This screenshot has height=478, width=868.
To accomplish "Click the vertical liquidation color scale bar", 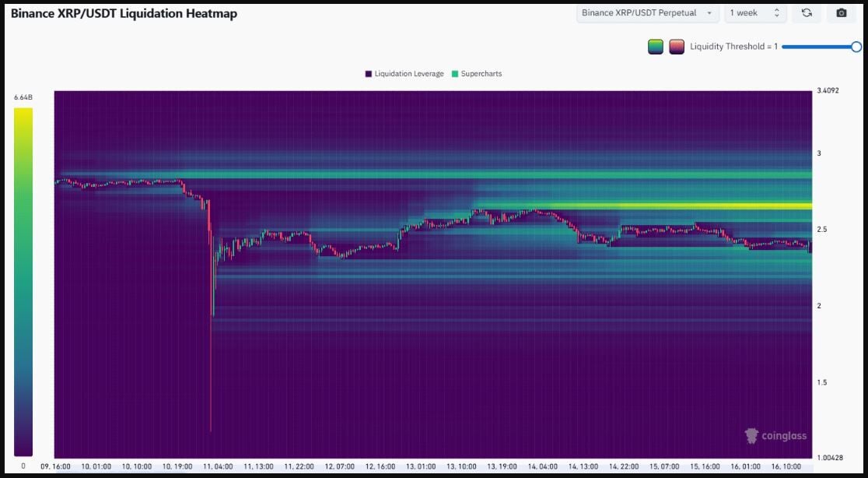I will click(x=23, y=282).
